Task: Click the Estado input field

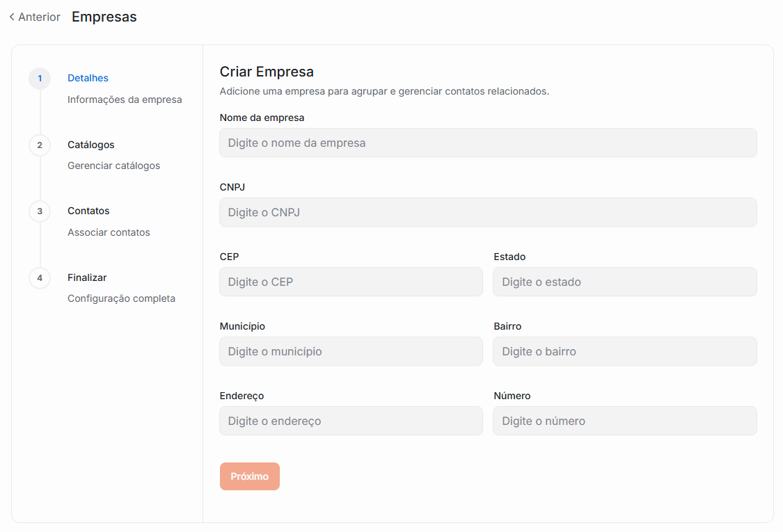Action: point(624,282)
